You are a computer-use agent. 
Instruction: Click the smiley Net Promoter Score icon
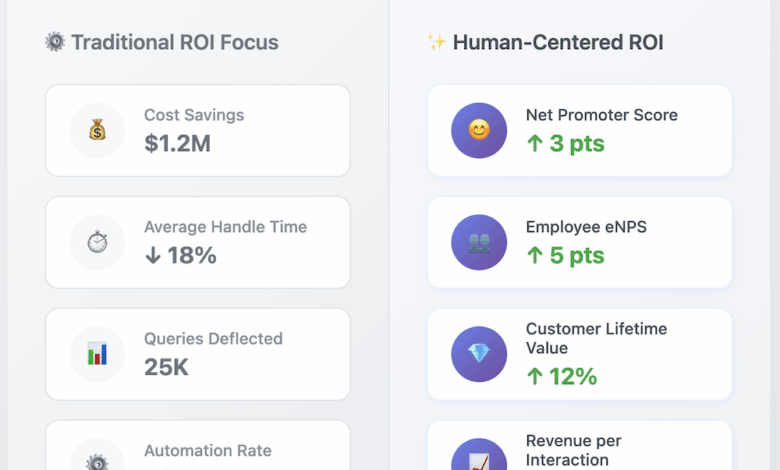click(479, 130)
